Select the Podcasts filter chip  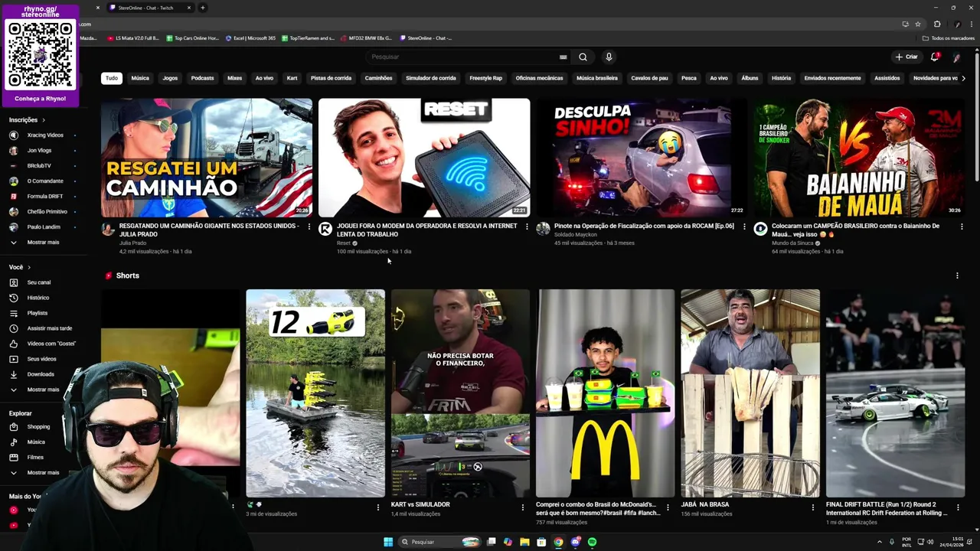click(x=202, y=78)
